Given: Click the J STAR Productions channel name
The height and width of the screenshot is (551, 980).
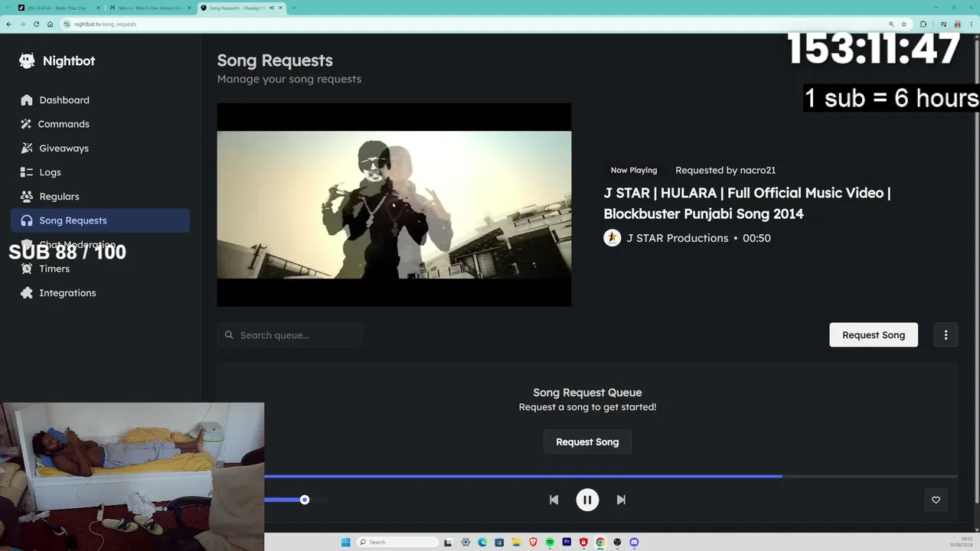Looking at the screenshot, I should 678,238.
